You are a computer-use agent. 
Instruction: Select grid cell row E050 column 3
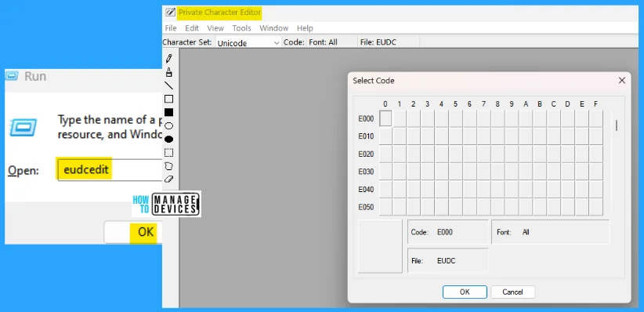(428, 207)
